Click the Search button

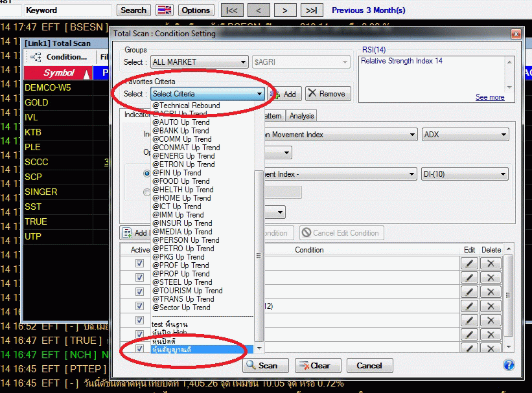click(x=133, y=10)
